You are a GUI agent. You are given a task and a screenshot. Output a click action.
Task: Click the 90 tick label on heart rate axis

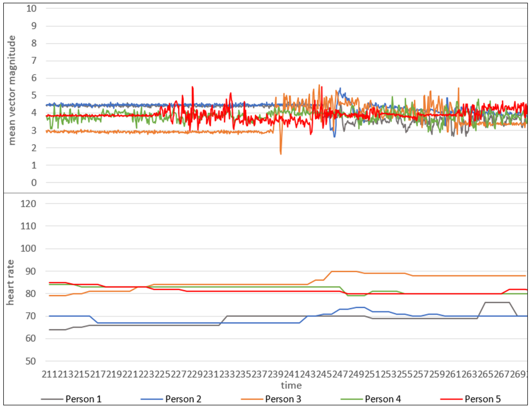pyautogui.click(x=31, y=271)
